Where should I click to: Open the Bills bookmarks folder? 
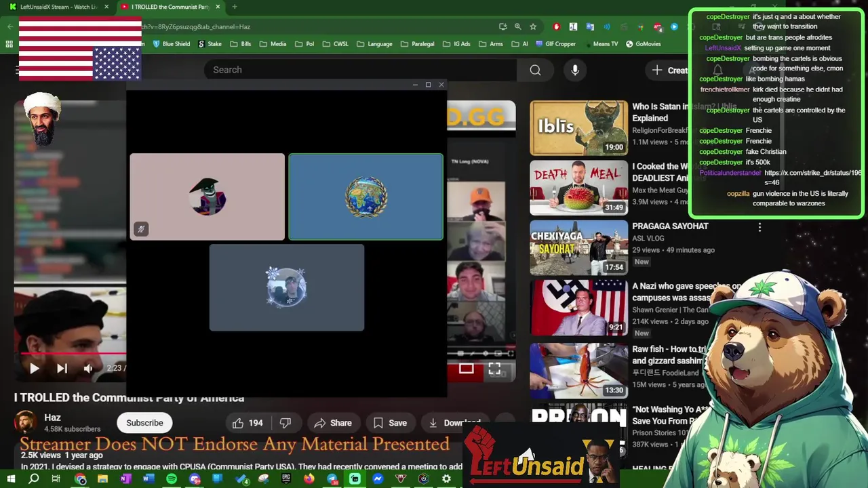click(241, 44)
